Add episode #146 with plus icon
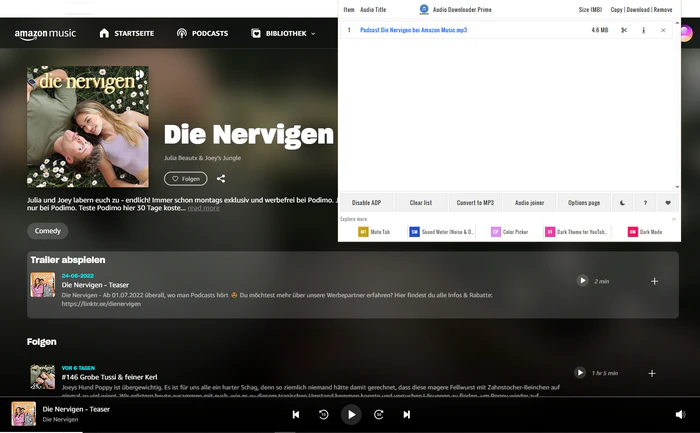Screen dimensions: 700x433 coord(652,373)
